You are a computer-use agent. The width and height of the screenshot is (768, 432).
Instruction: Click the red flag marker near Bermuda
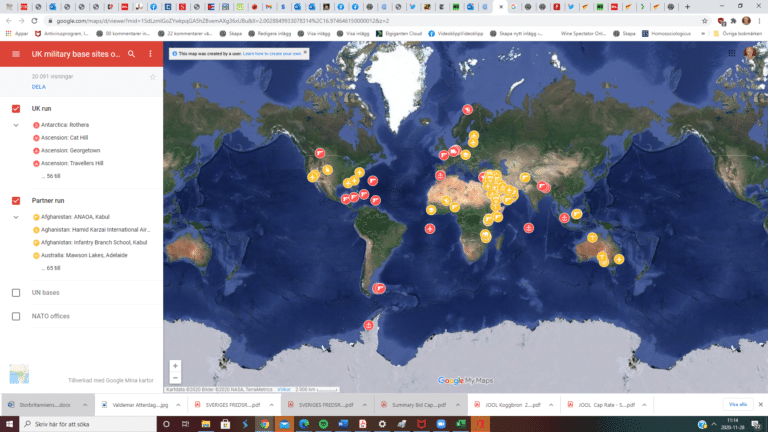(x=373, y=181)
